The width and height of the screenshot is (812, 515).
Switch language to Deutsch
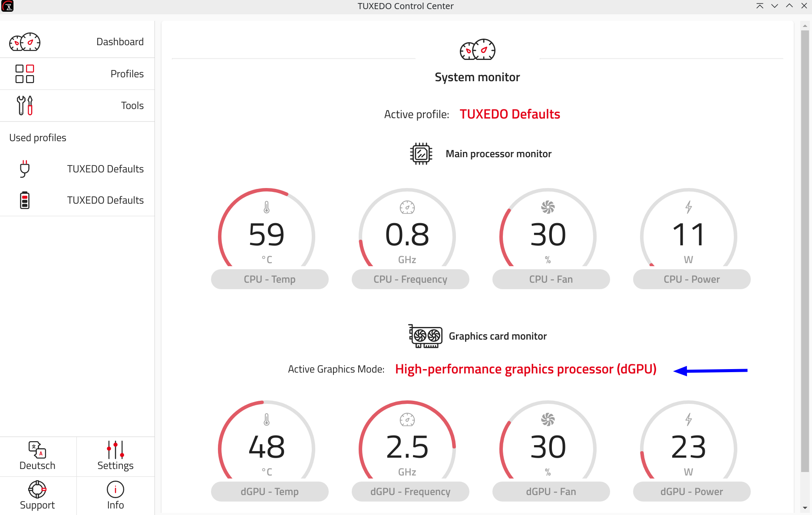click(37, 465)
